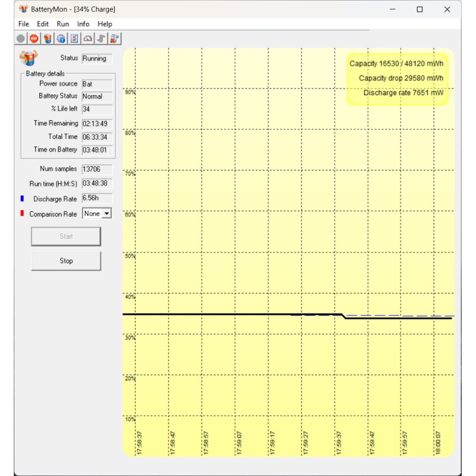The width and height of the screenshot is (476, 476).
Task: Open the Help menu
Action: (105, 24)
